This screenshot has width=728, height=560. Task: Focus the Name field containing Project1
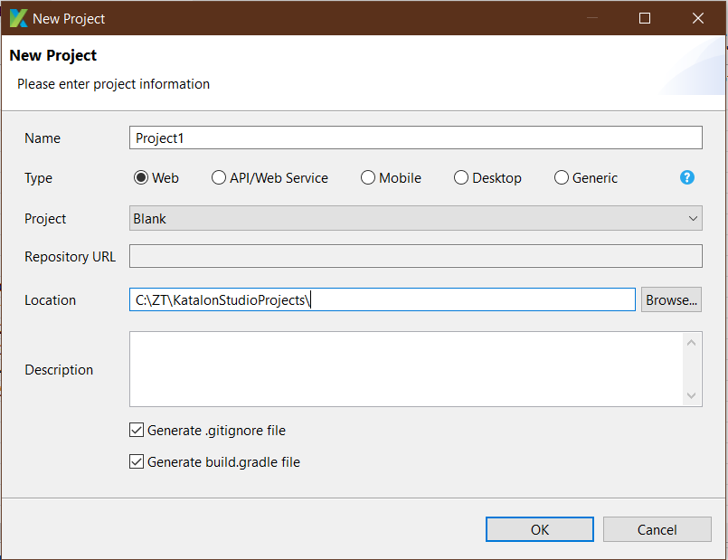415,138
